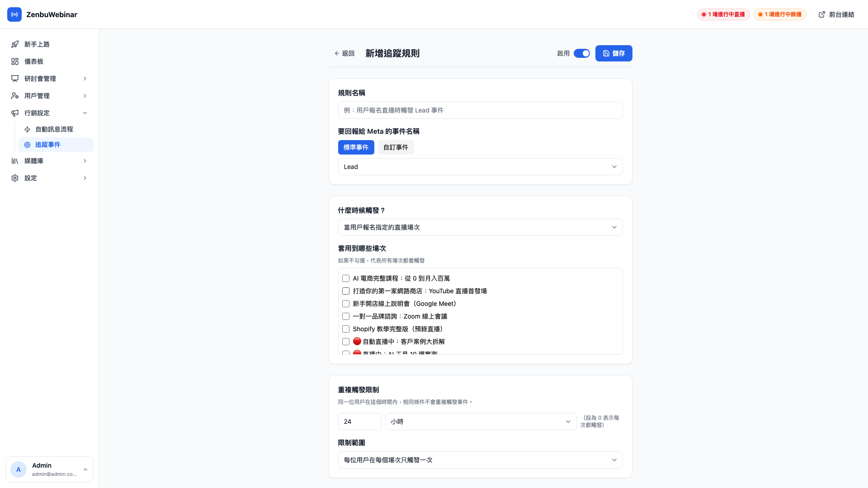Open the 小時 time unit dropdown
Image resolution: width=868 pixels, height=488 pixels.
481,422
